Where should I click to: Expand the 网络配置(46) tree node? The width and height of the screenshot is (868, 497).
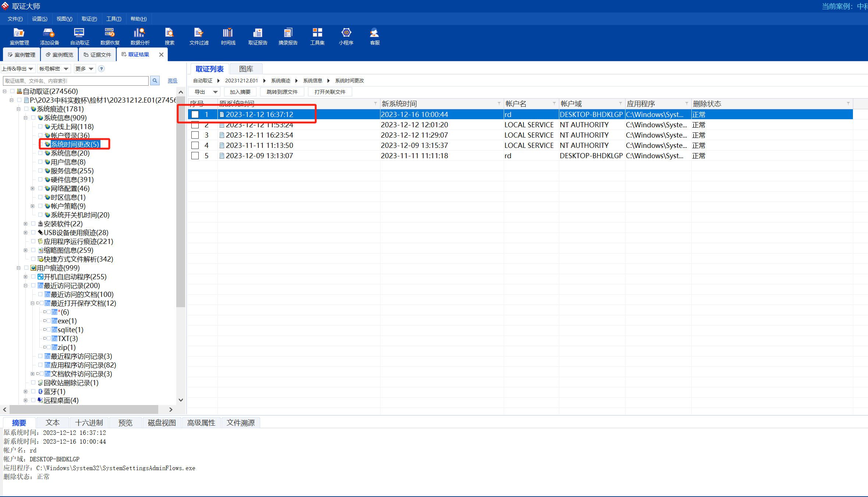pyautogui.click(x=32, y=188)
